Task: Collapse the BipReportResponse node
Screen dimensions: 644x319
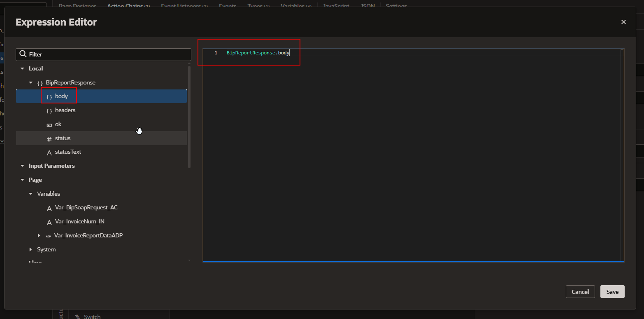Action: click(x=30, y=82)
